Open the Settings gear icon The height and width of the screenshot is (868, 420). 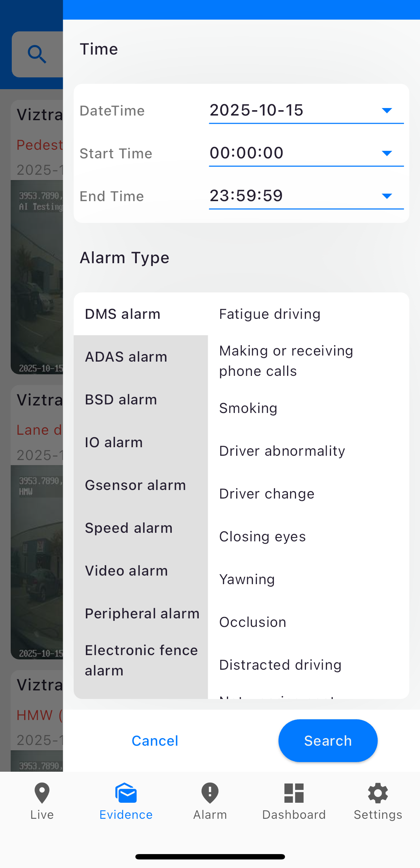pos(378,793)
